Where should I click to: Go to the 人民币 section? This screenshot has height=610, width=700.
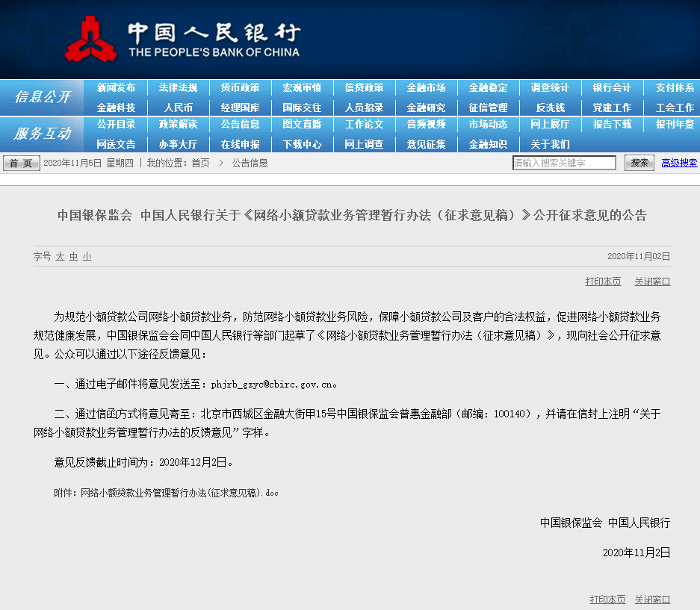178,108
